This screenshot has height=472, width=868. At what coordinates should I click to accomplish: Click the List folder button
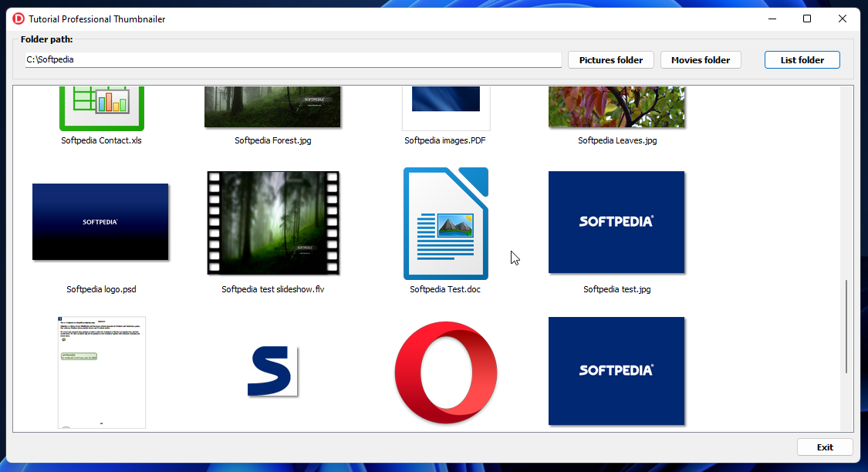click(802, 59)
